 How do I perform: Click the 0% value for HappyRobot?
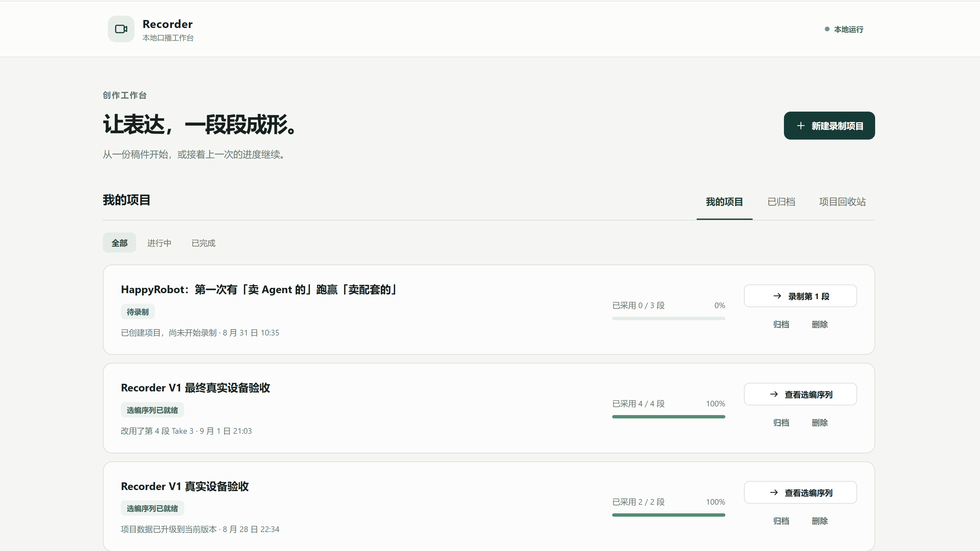point(719,305)
